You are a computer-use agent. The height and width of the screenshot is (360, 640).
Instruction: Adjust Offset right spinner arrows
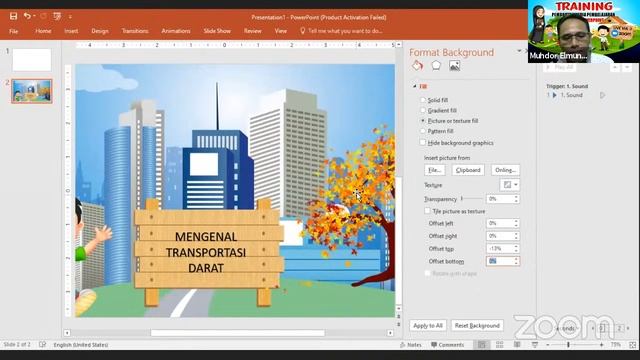click(x=516, y=236)
